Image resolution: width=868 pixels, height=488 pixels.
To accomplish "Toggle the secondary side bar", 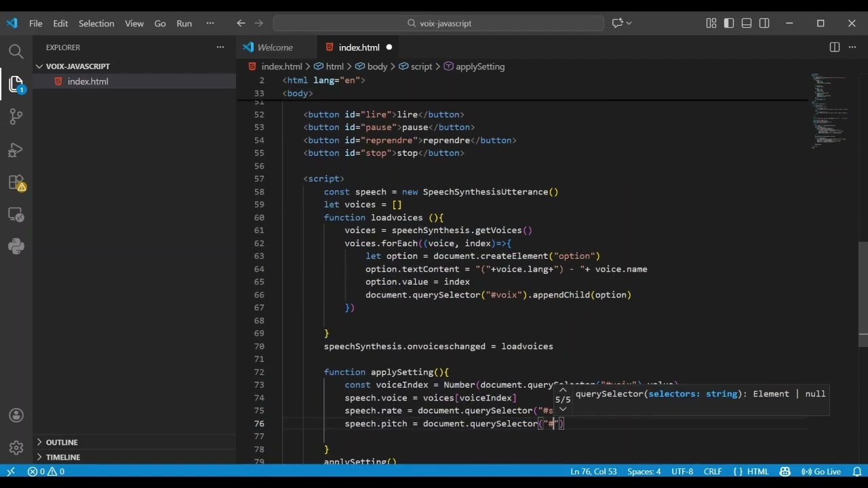I will [x=764, y=23].
